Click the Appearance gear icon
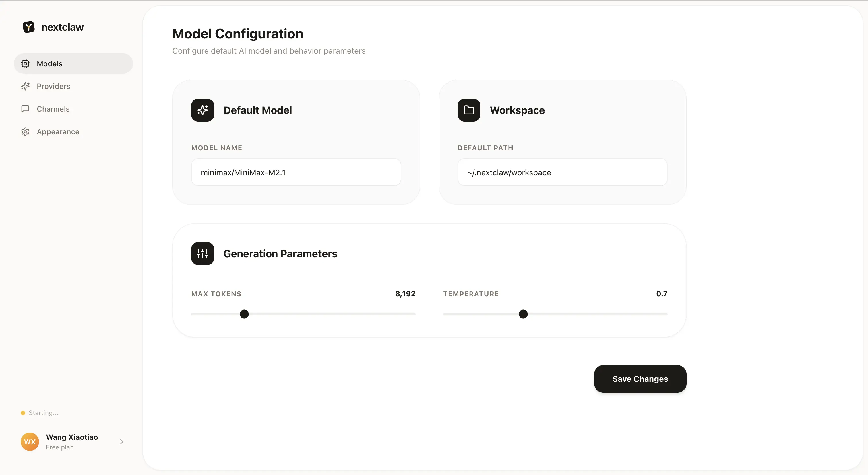The height and width of the screenshot is (475, 868). pyautogui.click(x=25, y=132)
